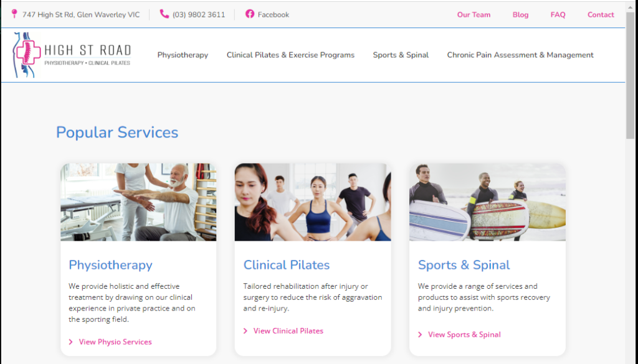Viewport: 638px width, 364px height.
Task: Click the scrollbar up arrow
Action: coord(631,7)
